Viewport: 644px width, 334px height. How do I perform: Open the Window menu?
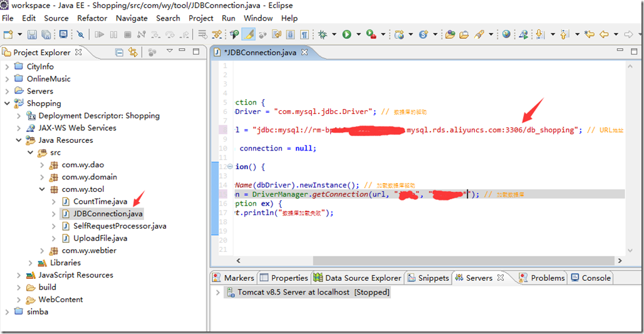258,18
